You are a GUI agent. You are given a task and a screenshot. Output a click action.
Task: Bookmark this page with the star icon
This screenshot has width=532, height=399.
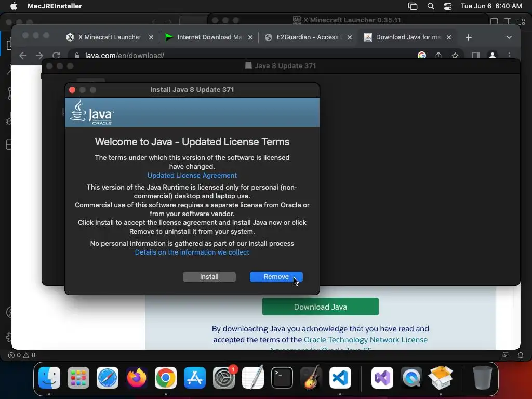[x=455, y=55]
